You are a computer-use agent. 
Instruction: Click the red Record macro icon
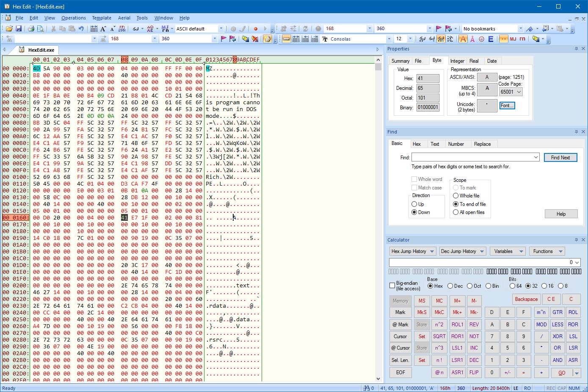(x=255, y=29)
